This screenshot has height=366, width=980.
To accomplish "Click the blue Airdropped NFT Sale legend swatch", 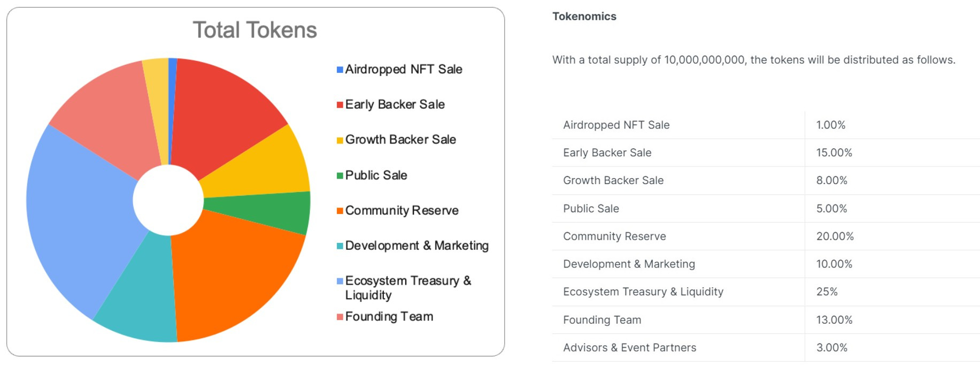I will coord(339,70).
